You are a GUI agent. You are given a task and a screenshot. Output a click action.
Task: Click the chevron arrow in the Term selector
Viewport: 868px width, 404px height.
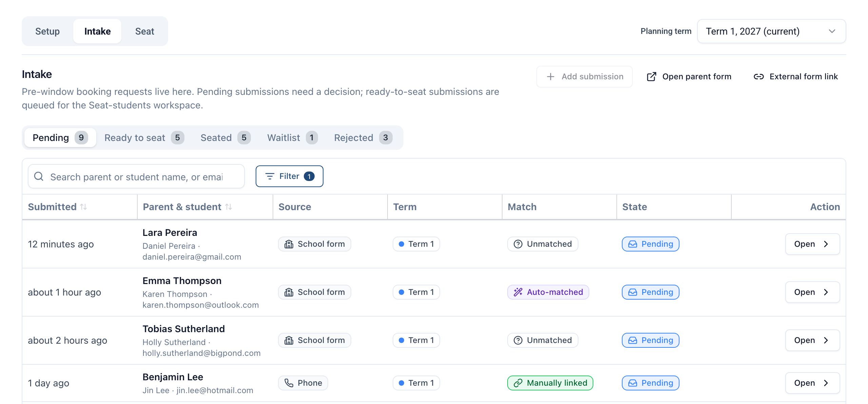pos(832,31)
